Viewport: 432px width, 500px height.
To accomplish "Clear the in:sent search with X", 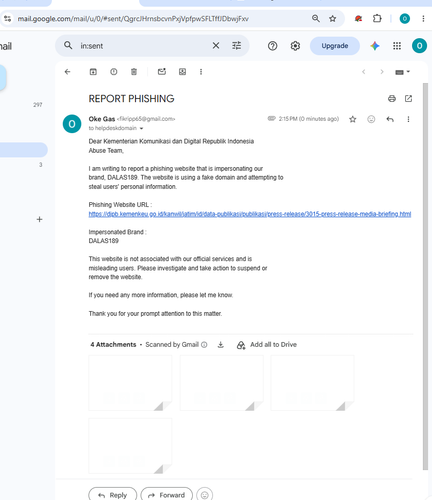I will [x=216, y=45].
